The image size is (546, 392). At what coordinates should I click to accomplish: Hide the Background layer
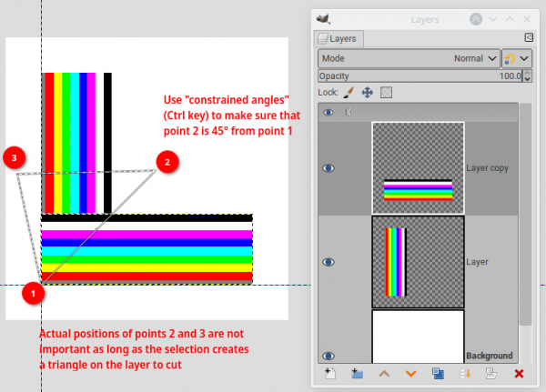tap(328, 356)
